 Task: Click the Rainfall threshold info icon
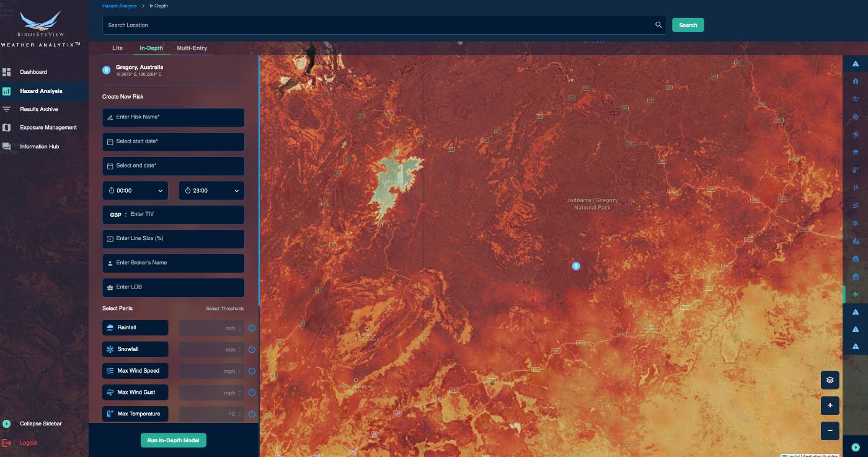click(252, 328)
